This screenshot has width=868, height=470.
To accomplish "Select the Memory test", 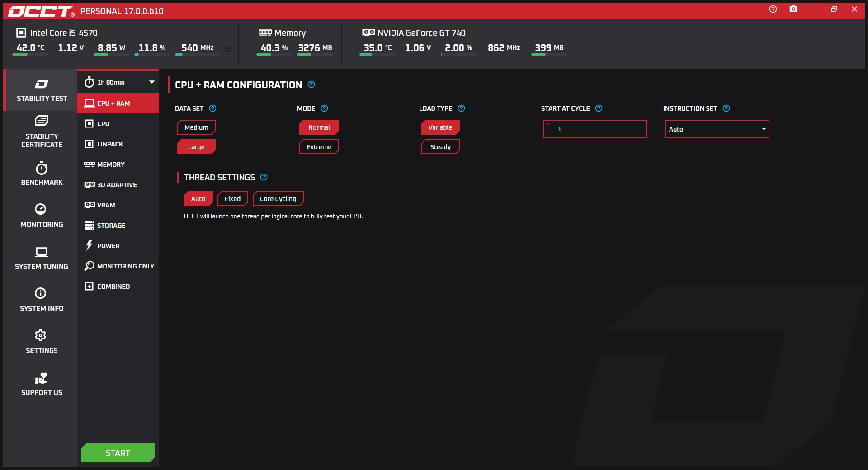I will pyautogui.click(x=118, y=164).
